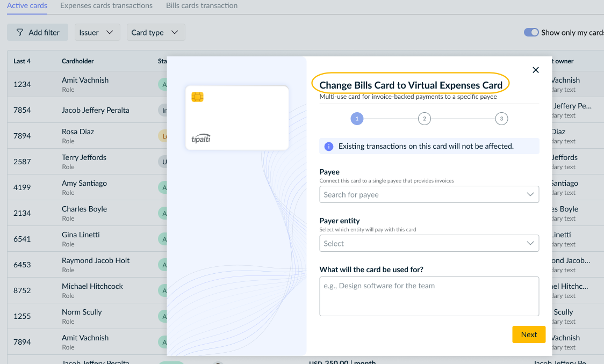604x364 pixels.
Task: Click card number 6453 cell
Action: click(22, 265)
